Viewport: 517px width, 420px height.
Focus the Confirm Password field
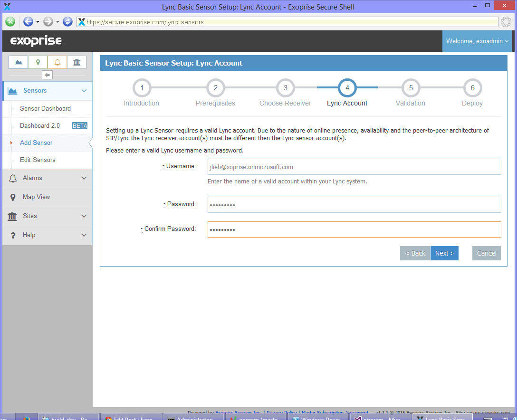click(354, 229)
